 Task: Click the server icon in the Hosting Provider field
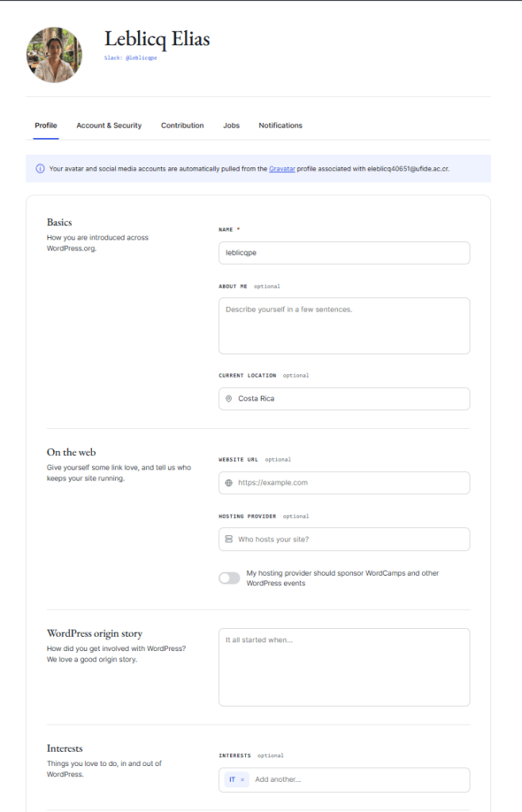click(228, 538)
